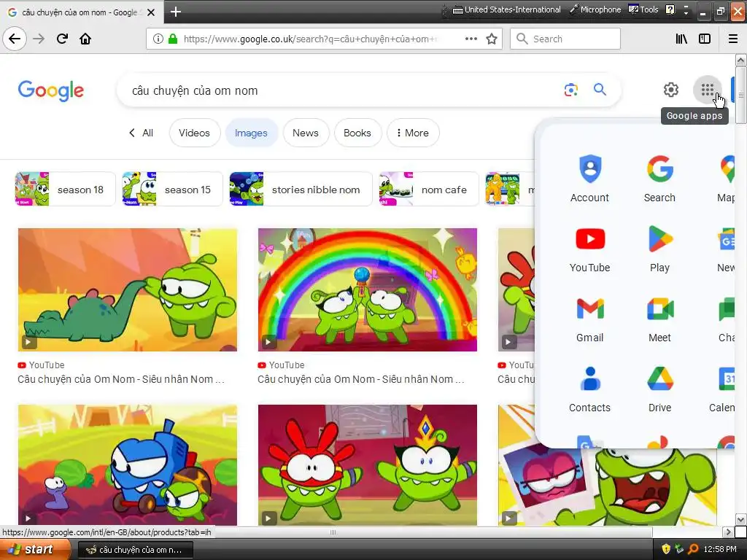The width and height of the screenshot is (747, 560).
Task: Open Google Meet app
Action: 659,319
